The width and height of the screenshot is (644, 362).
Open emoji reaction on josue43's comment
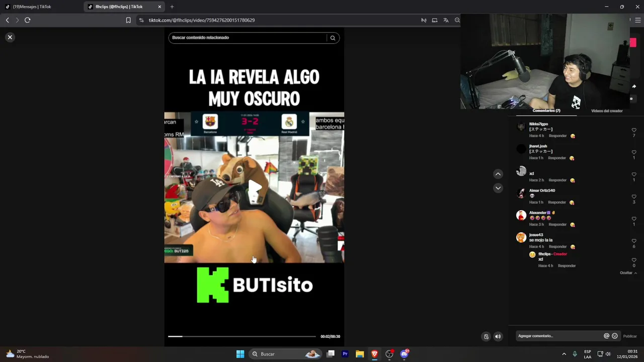pyautogui.click(x=573, y=247)
